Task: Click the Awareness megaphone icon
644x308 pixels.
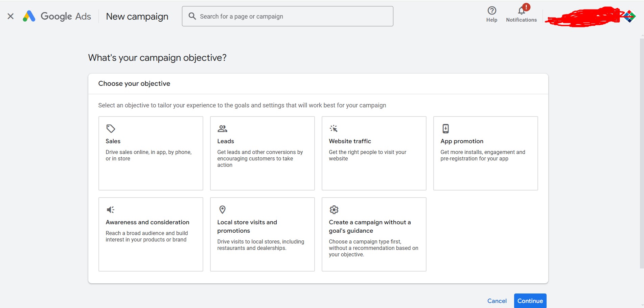Action: point(111,210)
